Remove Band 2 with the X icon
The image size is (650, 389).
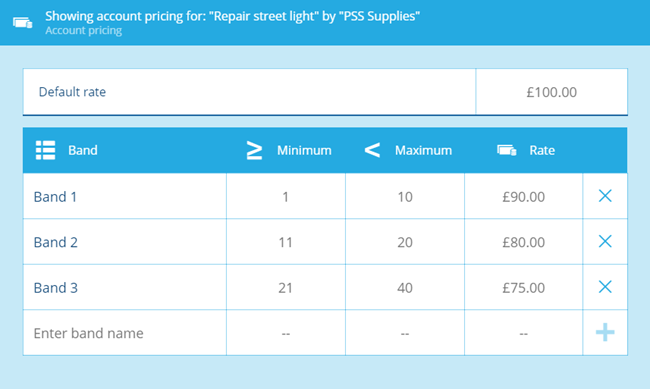[605, 241]
